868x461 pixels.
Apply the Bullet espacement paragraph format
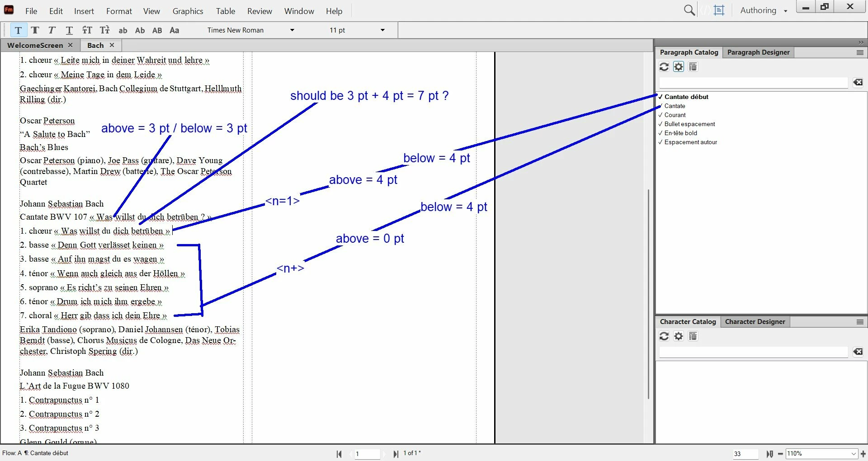pos(689,124)
